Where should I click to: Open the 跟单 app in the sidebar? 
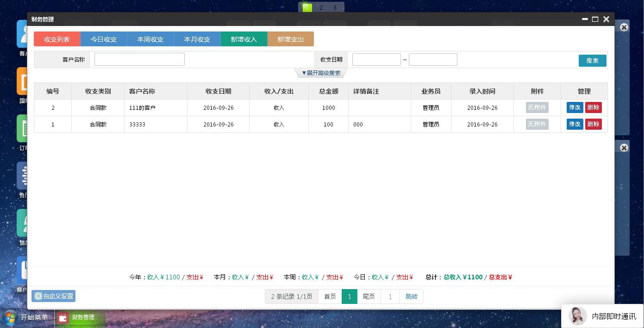pos(22,81)
